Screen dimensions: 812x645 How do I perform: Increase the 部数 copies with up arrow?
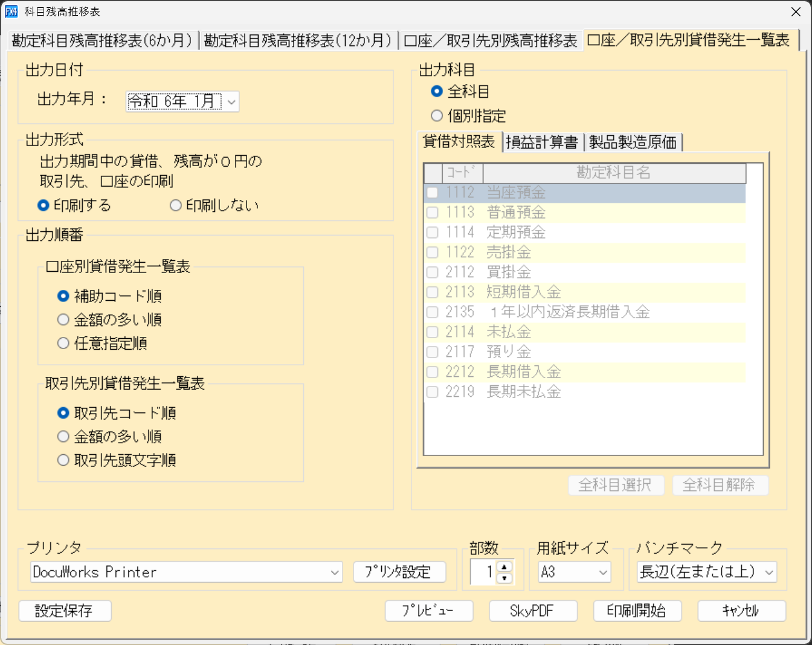click(504, 566)
